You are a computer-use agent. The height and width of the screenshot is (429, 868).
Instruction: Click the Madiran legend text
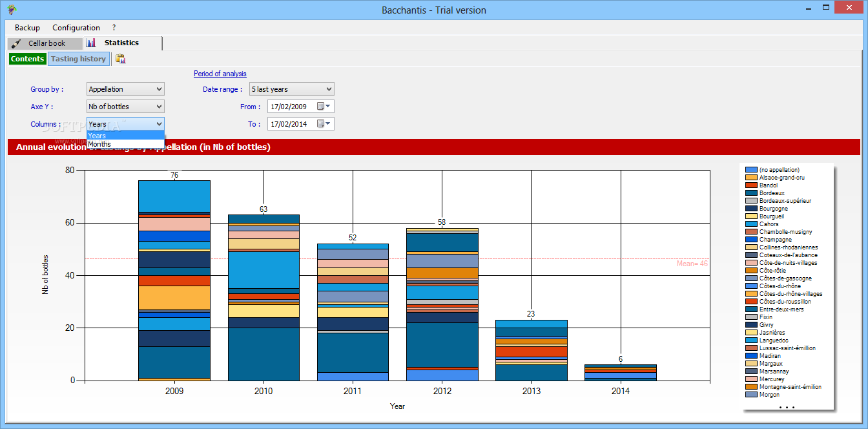coord(770,356)
